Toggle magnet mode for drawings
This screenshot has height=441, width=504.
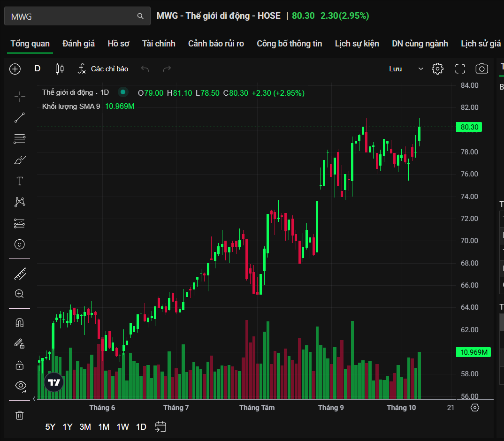click(x=20, y=323)
